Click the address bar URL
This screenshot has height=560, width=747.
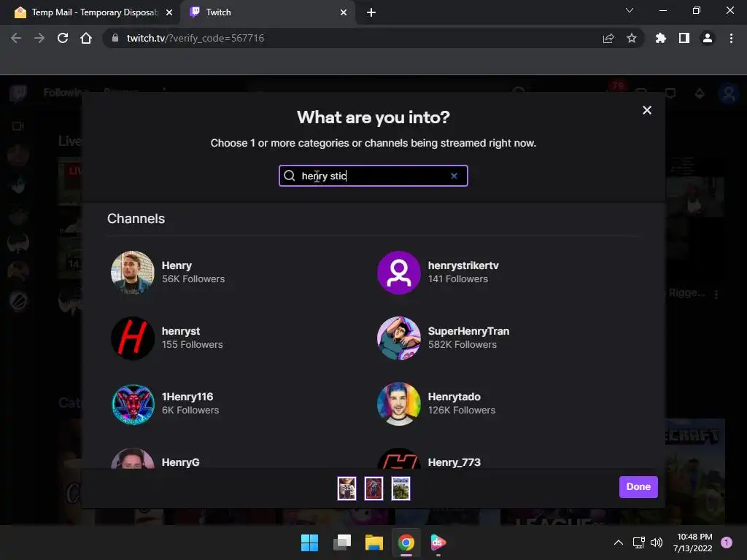coord(196,38)
